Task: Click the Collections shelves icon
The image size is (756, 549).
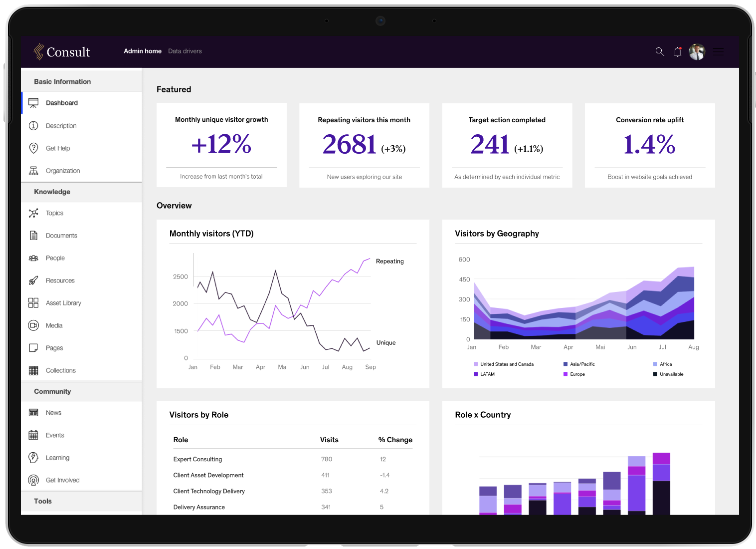Action: pyautogui.click(x=33, y=370)
